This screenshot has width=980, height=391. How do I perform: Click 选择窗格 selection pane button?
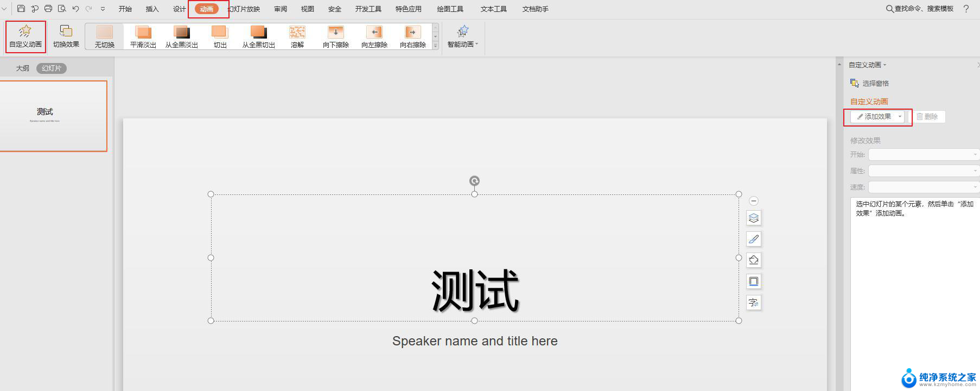click(869, 83)
